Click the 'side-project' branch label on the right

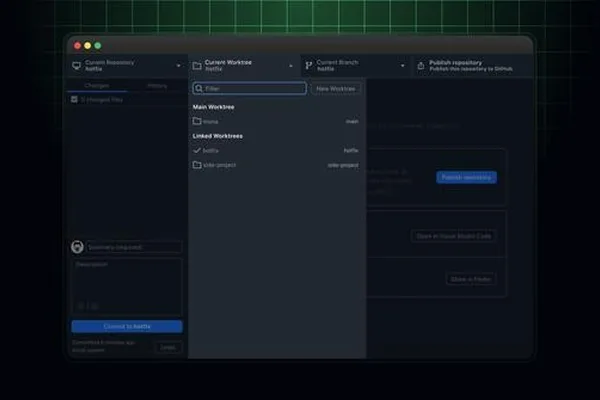(343, 165)
